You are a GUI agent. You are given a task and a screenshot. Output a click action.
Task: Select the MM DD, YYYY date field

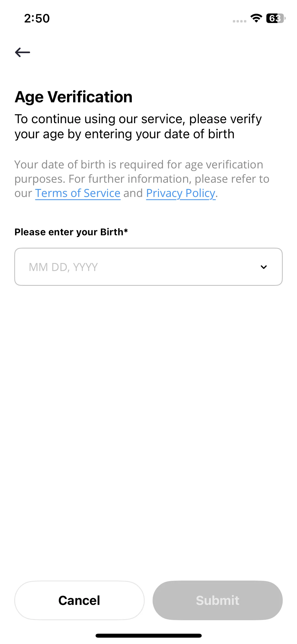pos(148,267)
